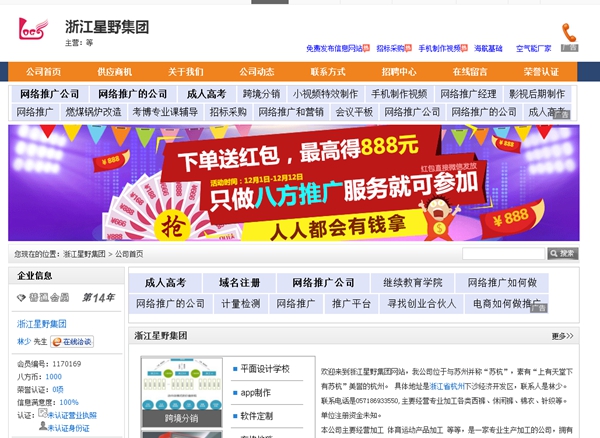Go to the 联系方式 navigation tab

(x=328, y=72)
